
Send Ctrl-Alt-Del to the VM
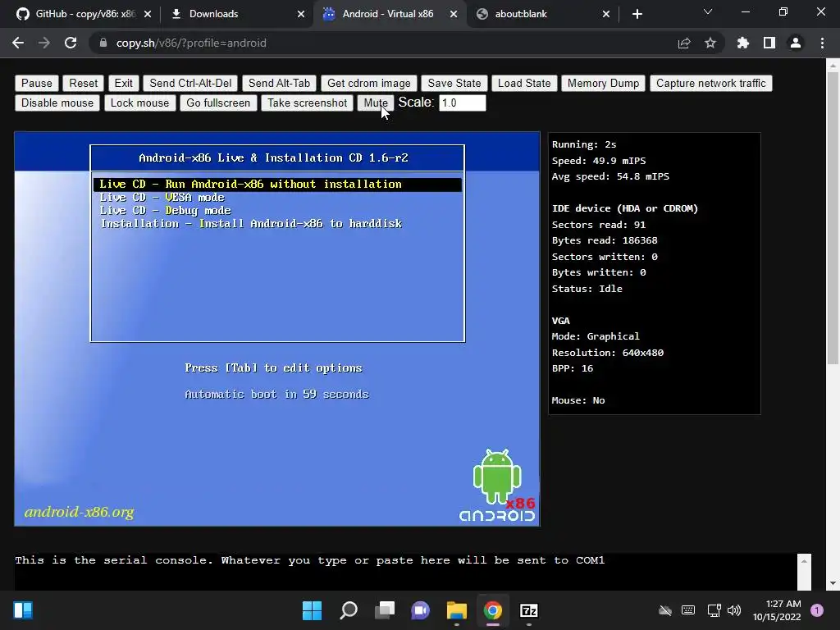(190, 83)
